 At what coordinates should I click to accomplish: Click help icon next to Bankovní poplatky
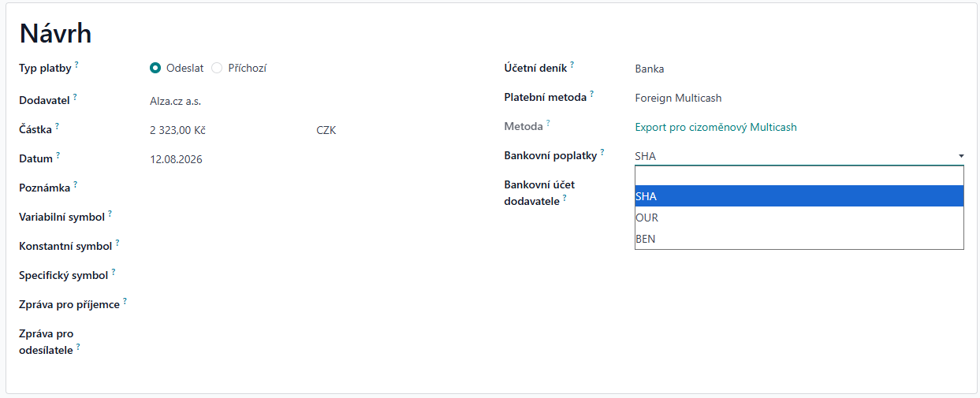[602, 152]
